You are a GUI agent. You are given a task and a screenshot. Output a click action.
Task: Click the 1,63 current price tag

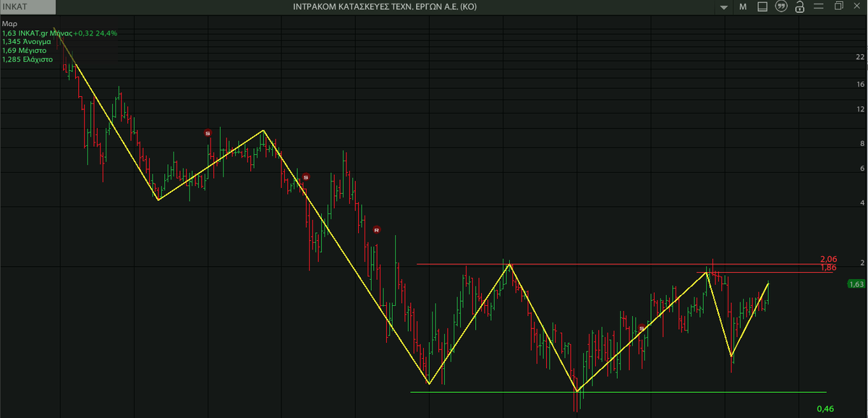pos(856,284)
